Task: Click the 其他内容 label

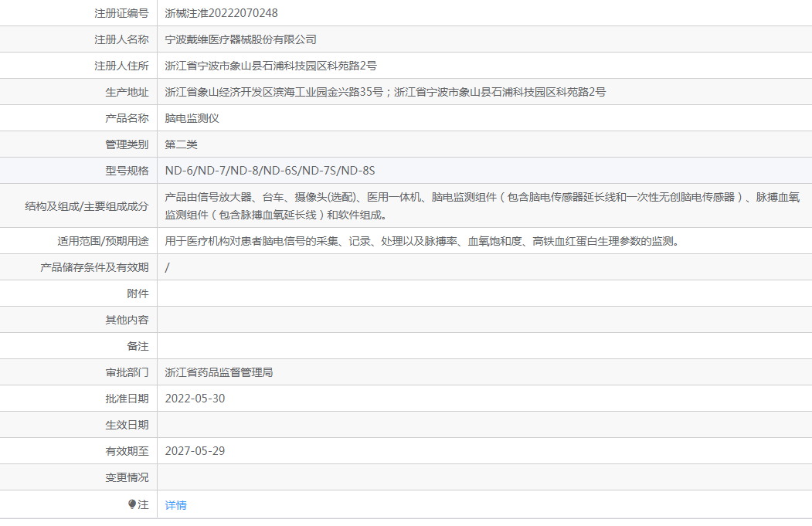Action: [127, 320]
